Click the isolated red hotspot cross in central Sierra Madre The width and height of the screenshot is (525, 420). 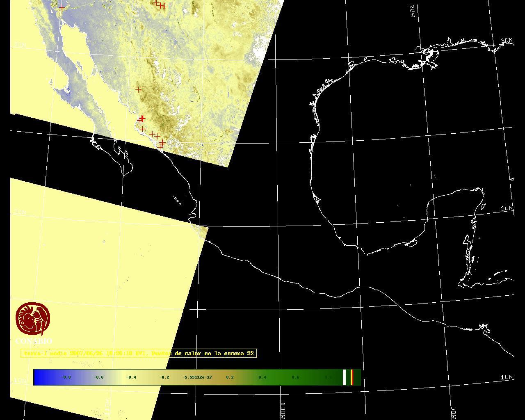click(x=138, y=89)
